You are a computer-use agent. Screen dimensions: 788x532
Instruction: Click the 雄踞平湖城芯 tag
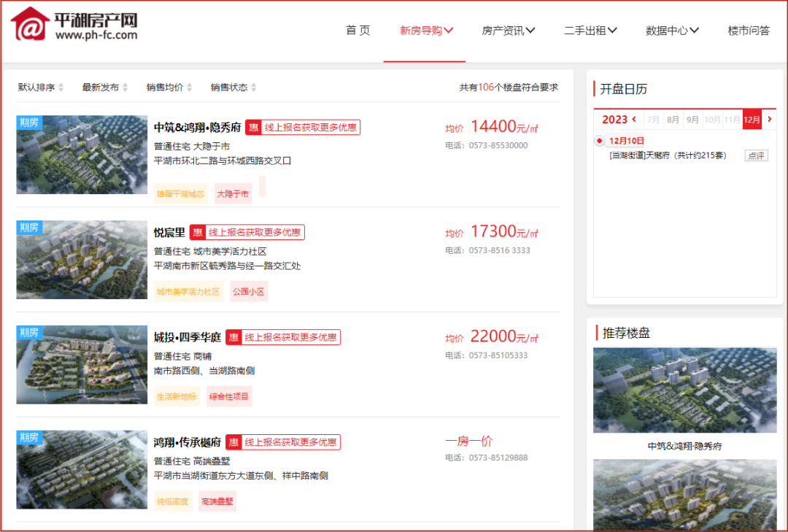click(180, 194)
